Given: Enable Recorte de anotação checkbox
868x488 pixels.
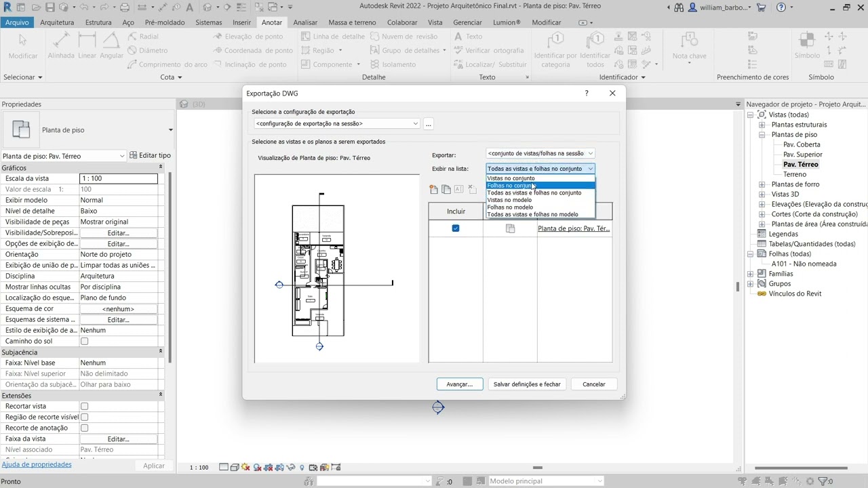Looking at the screenshot, I should coord(85,428).
